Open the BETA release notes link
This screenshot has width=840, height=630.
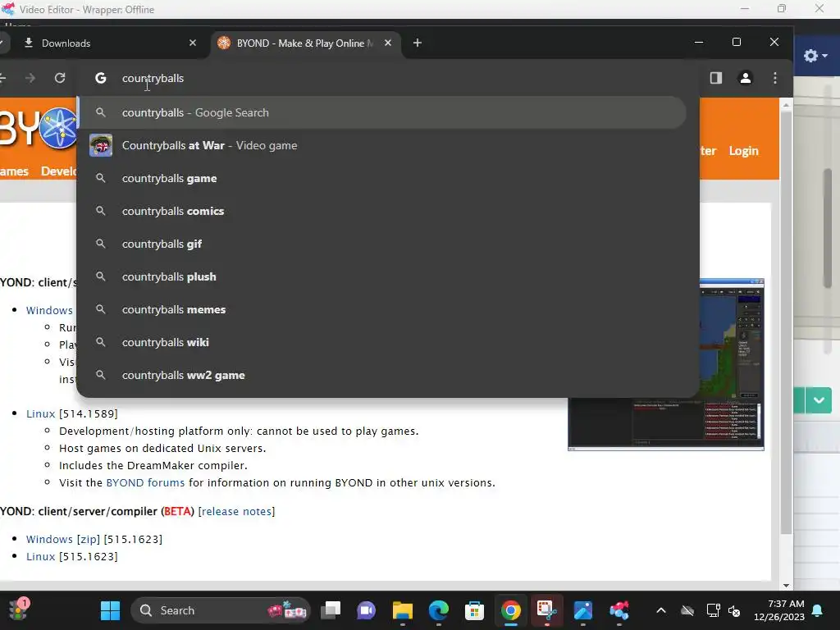[x=236, y=511]
